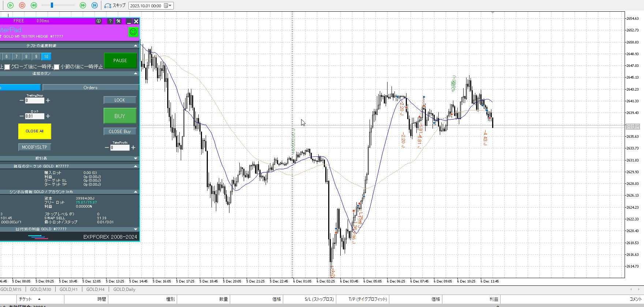644x307 pixels.
Task: Collapse the 追加ボタン section
Action: click(x=135, y=73)
